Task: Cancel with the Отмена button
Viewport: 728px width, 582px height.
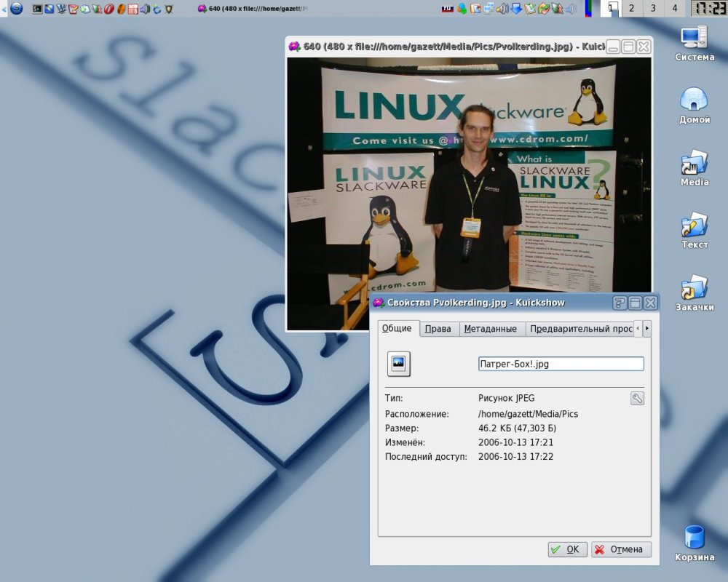Action: coord(621,549)
